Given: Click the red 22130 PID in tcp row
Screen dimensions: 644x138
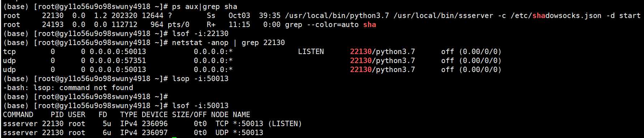Looking at the screenshot, I should [361, 52].
